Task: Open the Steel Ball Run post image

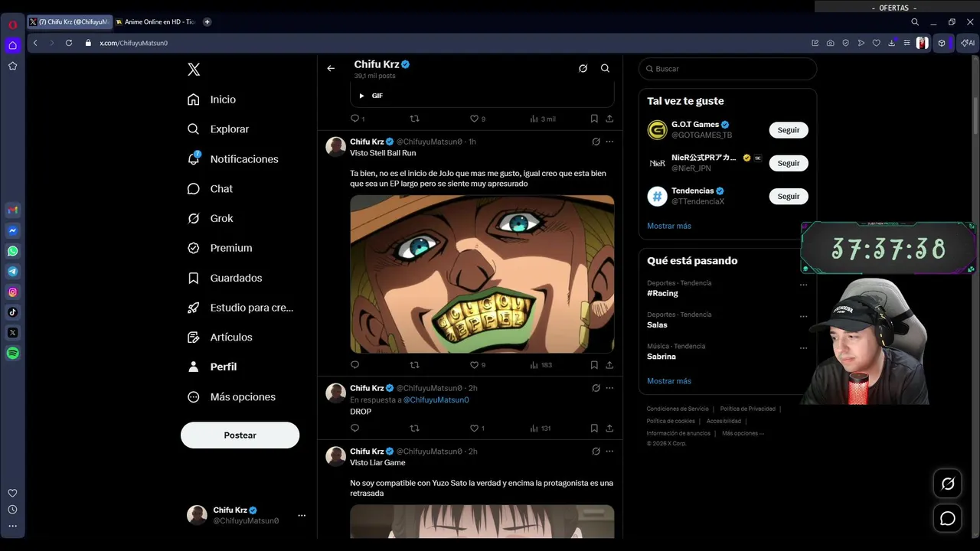Action: tap(482, 274)
